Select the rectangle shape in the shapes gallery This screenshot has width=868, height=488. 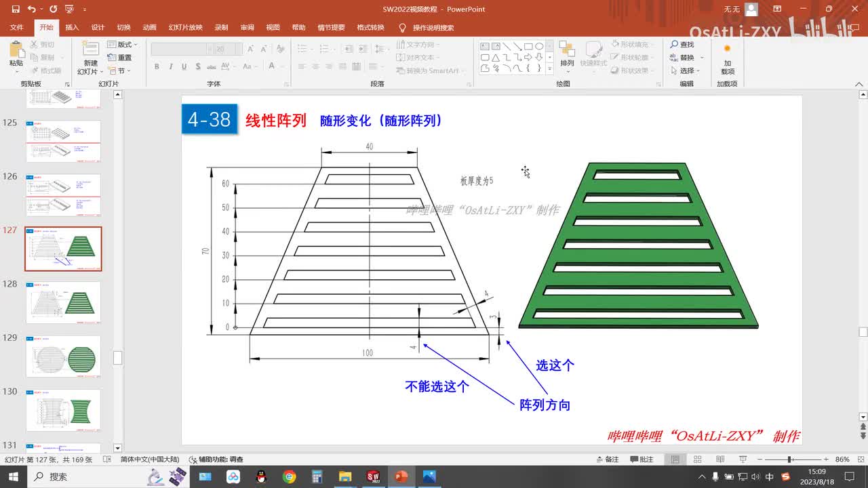tap(528, 47)
